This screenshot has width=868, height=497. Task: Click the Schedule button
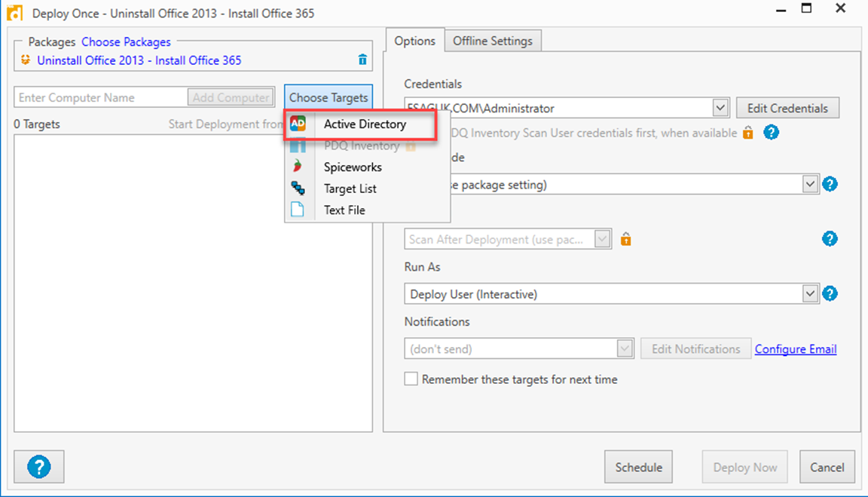[638, 467]
